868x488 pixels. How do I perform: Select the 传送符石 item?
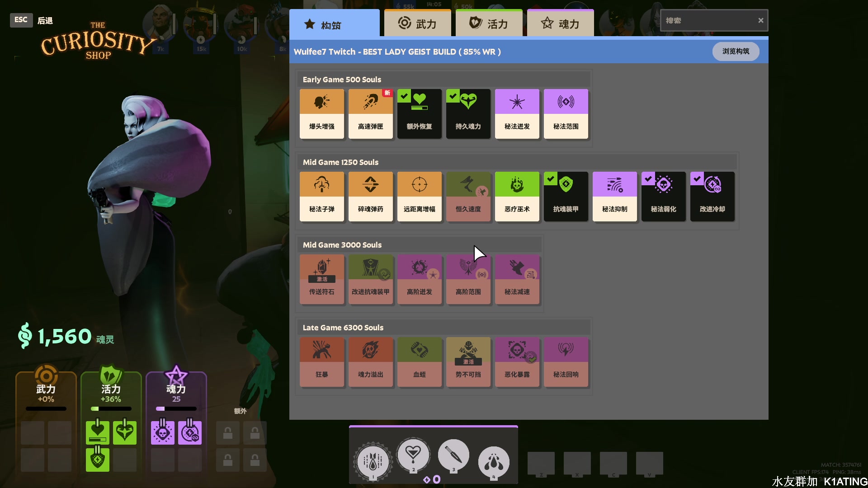pyautogui.click(x=321, y=279)
